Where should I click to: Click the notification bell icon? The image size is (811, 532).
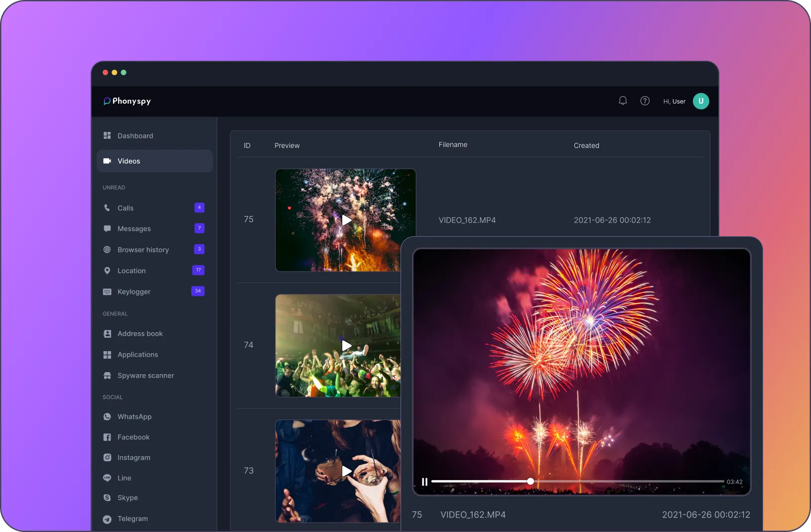coord(623,101)
